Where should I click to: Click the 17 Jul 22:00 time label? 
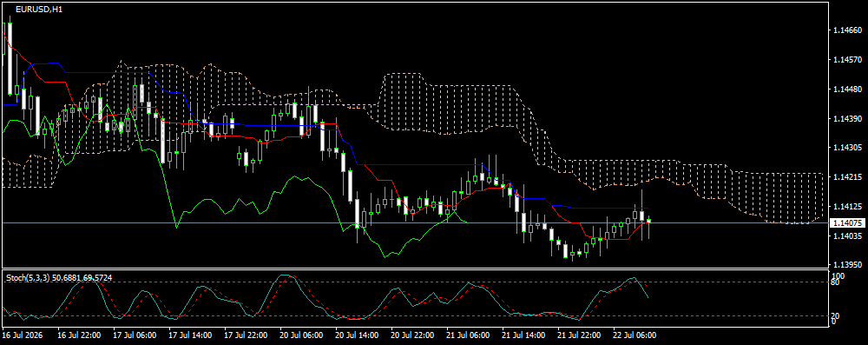pos(246,335)
